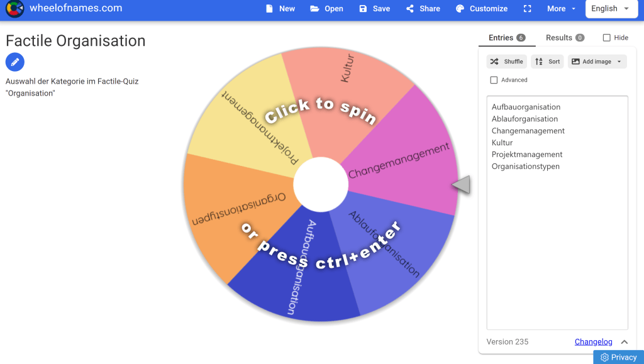Create a new wheel with New

pos(280,9)
